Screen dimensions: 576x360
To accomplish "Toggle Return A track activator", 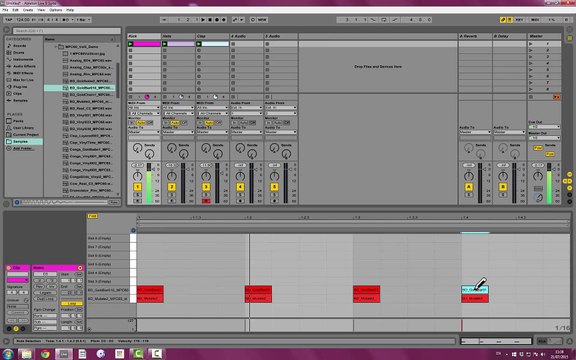I will (469, 187).
